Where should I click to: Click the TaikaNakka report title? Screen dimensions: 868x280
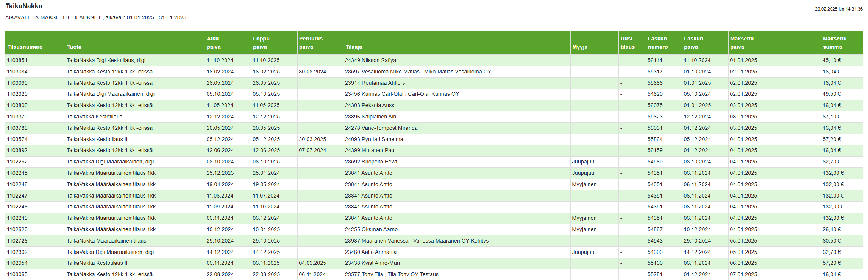click(x=24, y=6)
